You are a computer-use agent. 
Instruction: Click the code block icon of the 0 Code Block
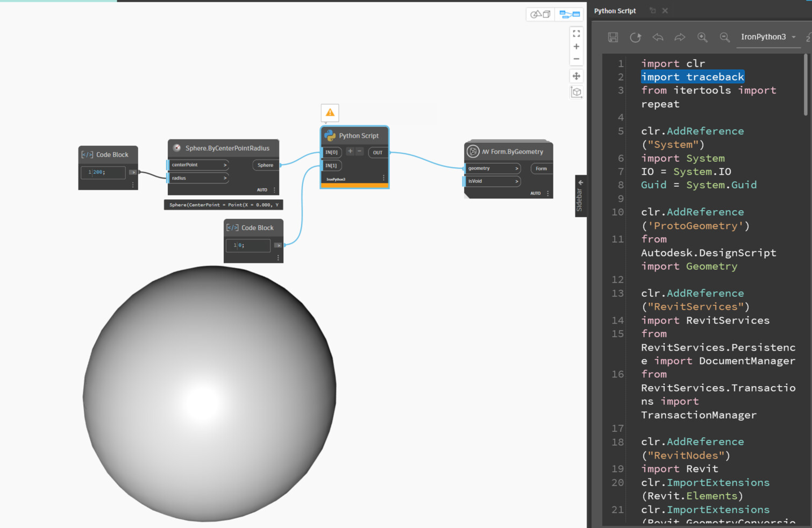click(232, 227)
